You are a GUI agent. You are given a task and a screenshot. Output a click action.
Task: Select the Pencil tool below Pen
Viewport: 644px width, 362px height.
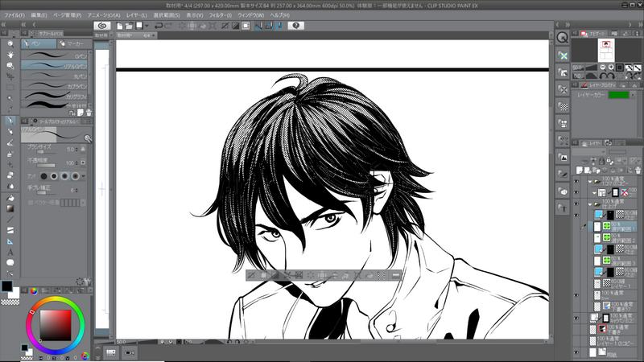[10, 132]
